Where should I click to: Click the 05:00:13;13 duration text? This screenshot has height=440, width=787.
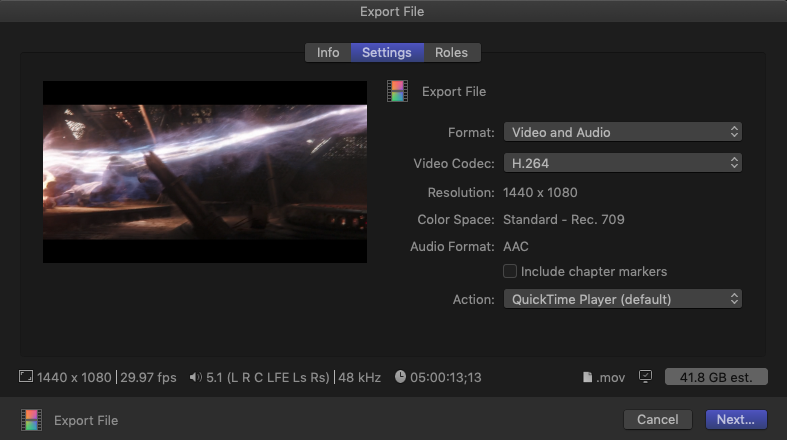tap(446, 377)
